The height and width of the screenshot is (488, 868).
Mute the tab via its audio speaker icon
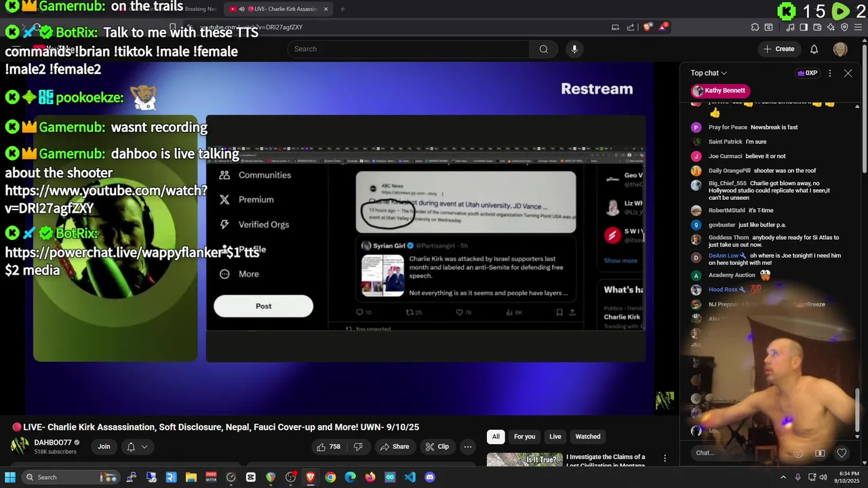point(241,9)
